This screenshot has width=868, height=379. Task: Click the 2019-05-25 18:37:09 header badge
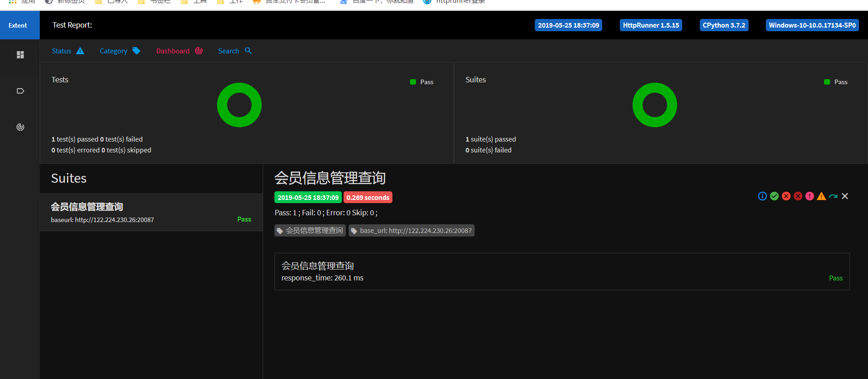(568, 25)
